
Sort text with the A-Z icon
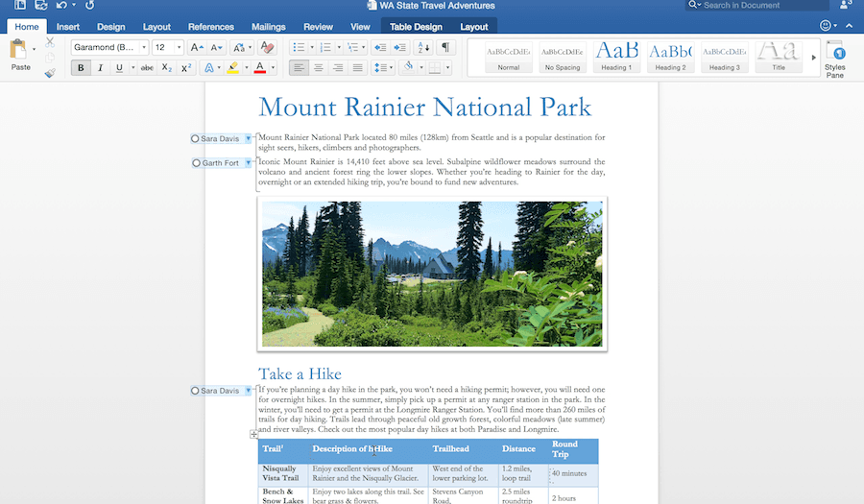pyautogui.click(x=423, y=47)
